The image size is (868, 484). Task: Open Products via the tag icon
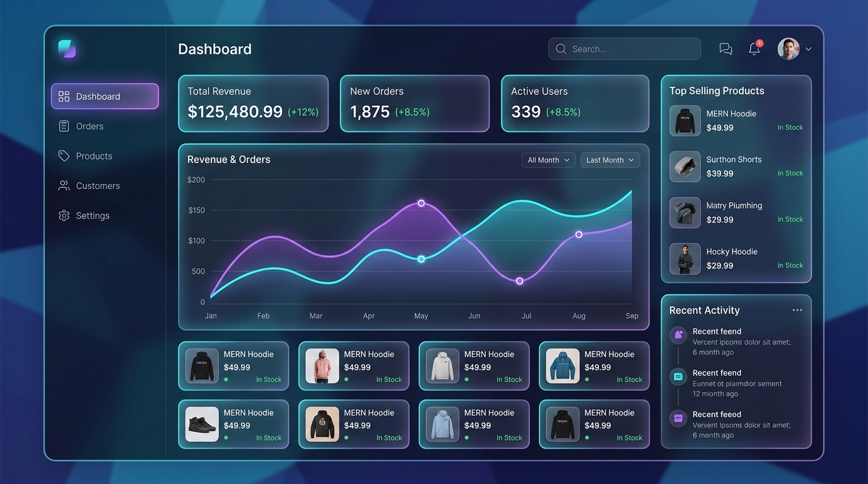pos(64,156)
